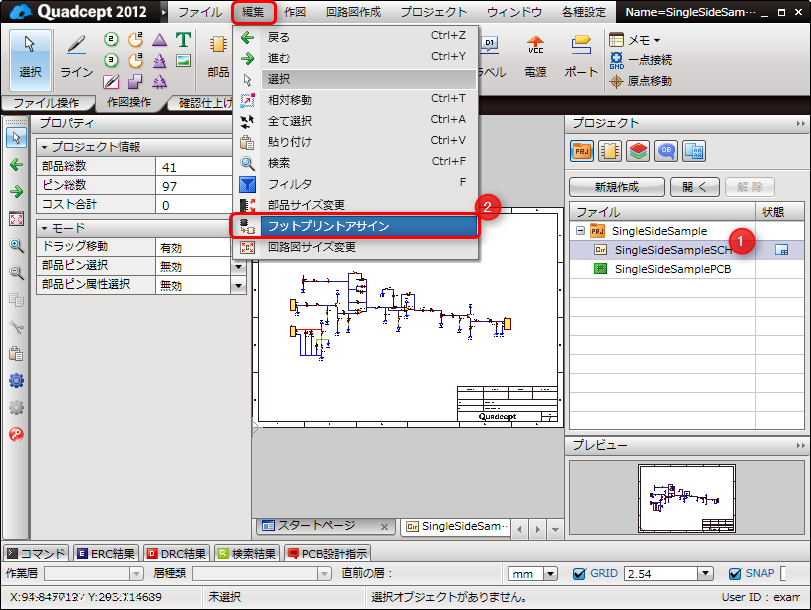The width and height of the screenshot is (811, 610).
Task: Pick the 2-point arc tool
Action: [136, 39]
